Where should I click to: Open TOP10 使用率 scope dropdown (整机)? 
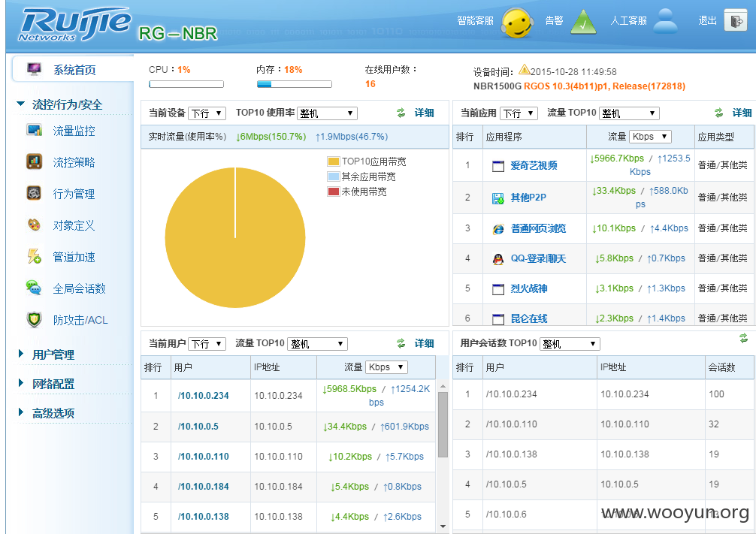click(x=327, y=113)
